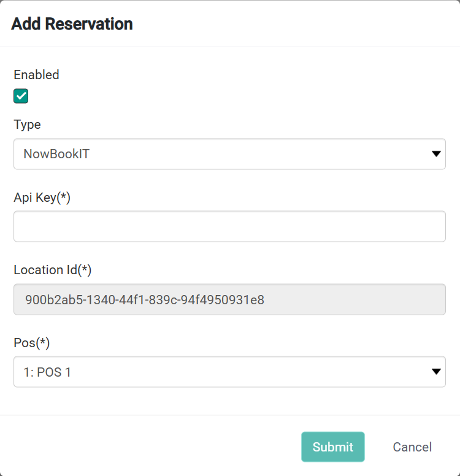The image size is (460, 476).
Task: Click the white checkmark inside the Enabled box
Action: point(21,96)
